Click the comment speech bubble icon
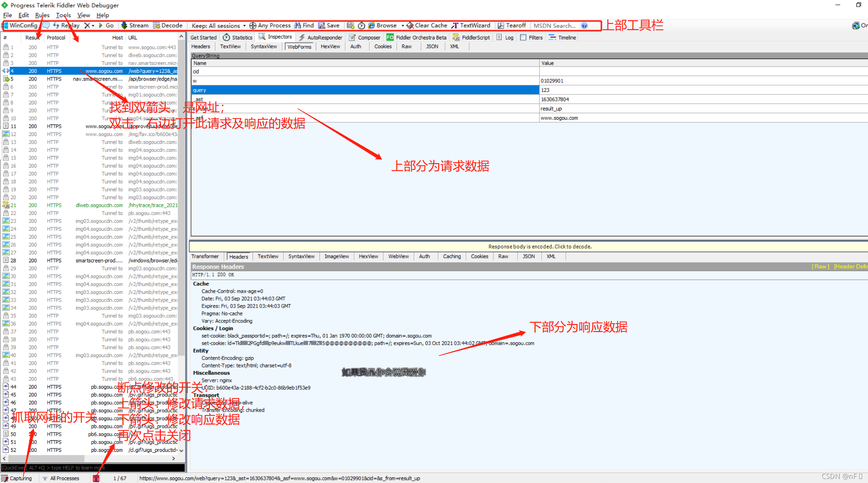Viewport: 868px width, 483px height. [46, 25]
